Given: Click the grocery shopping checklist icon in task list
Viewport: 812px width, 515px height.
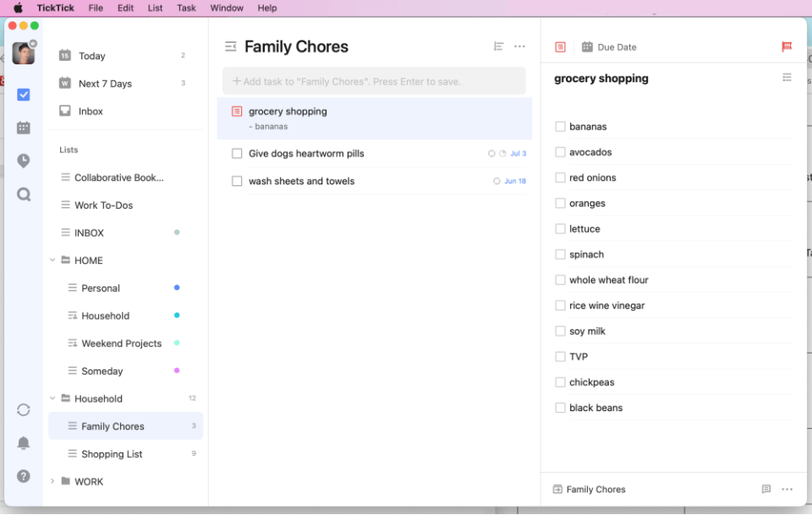Looking at the screenshot, I should pyautogui.click(x=237, y=112).
